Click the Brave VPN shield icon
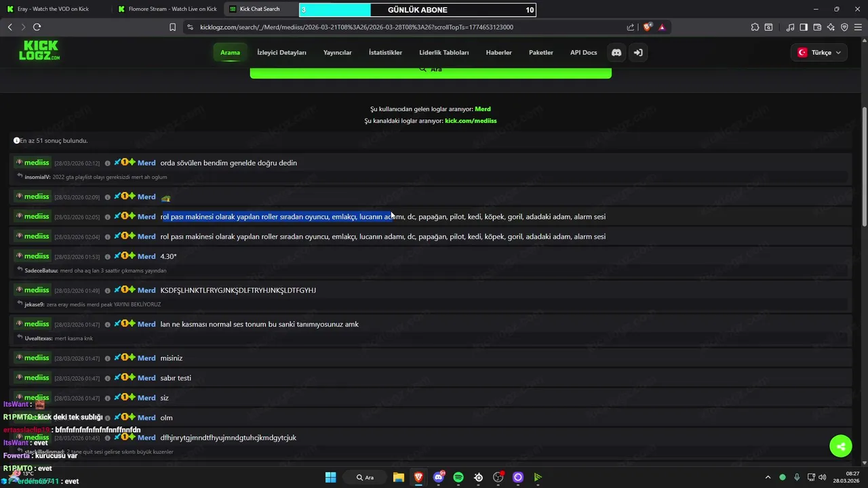 844,27
